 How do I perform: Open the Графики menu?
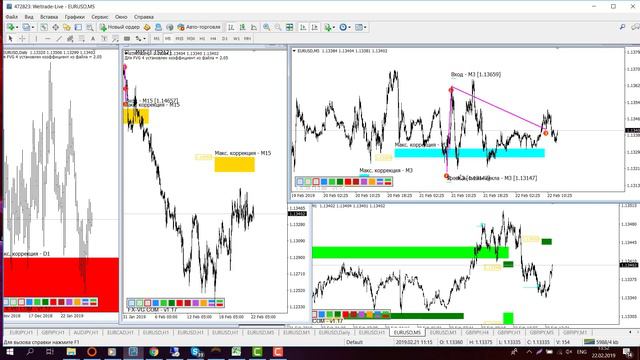click(x=74, y=17)
